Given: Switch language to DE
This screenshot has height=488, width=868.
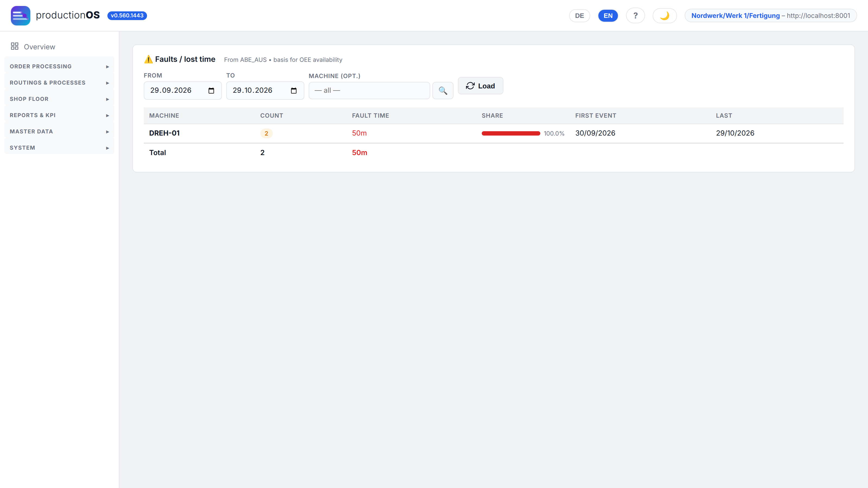Looking at the screenshot, I should 579,15.
